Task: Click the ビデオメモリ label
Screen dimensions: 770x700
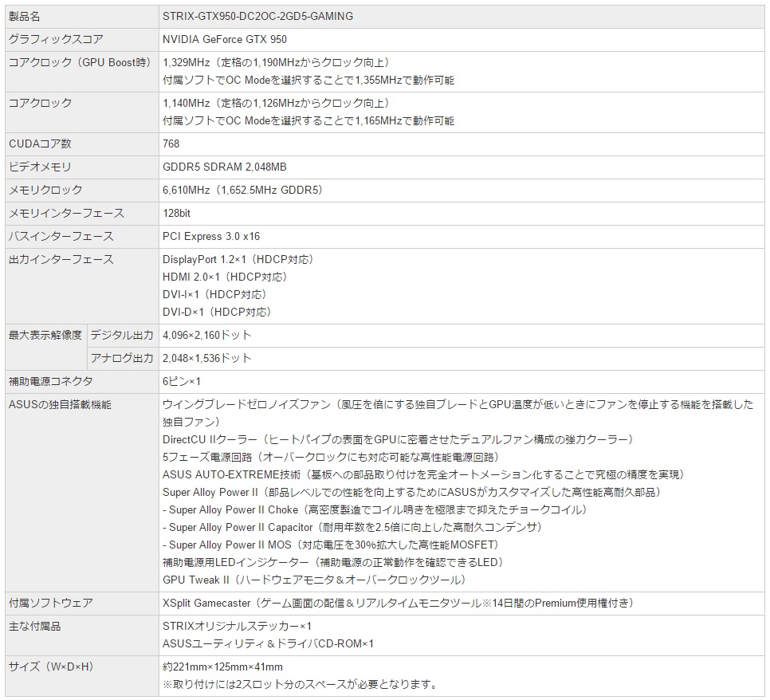Action: coord(40,167)
